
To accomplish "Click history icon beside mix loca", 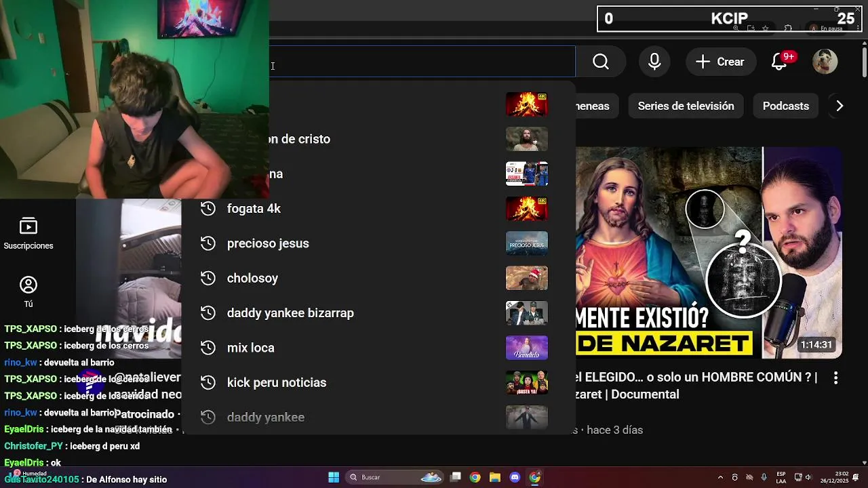I will tap(208, 348).
